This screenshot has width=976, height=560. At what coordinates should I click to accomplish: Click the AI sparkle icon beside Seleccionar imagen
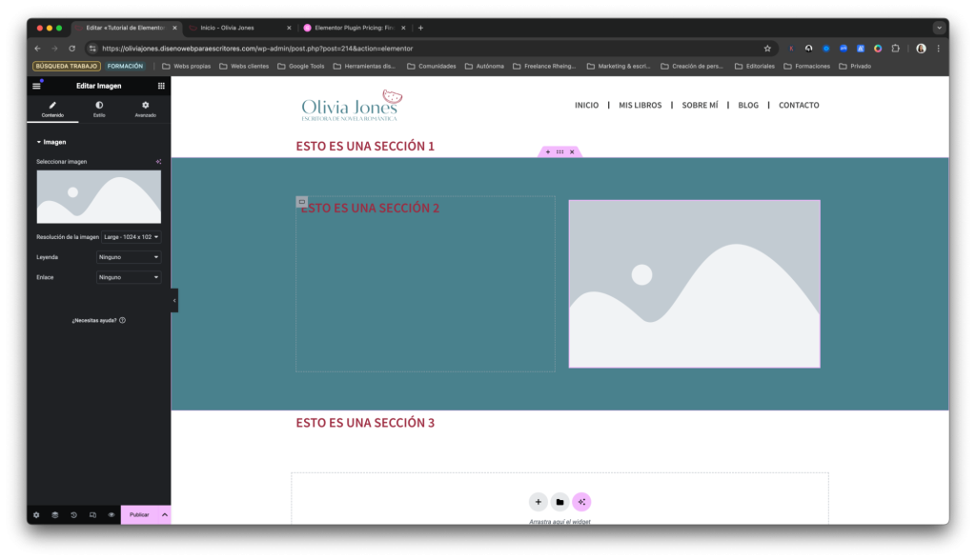[158, 162]
